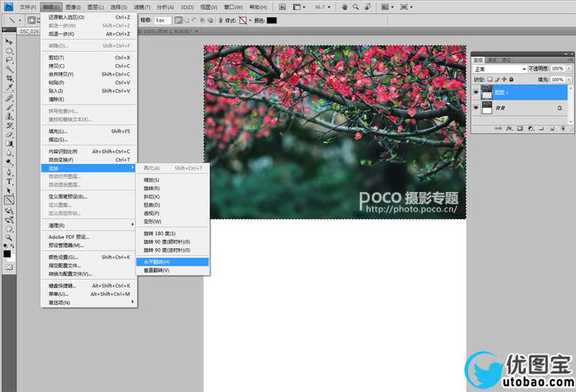Screen dimensions: 576x392
Task: Click 垂直翻转(V) in transform submenu
Action: click(172, 270)
